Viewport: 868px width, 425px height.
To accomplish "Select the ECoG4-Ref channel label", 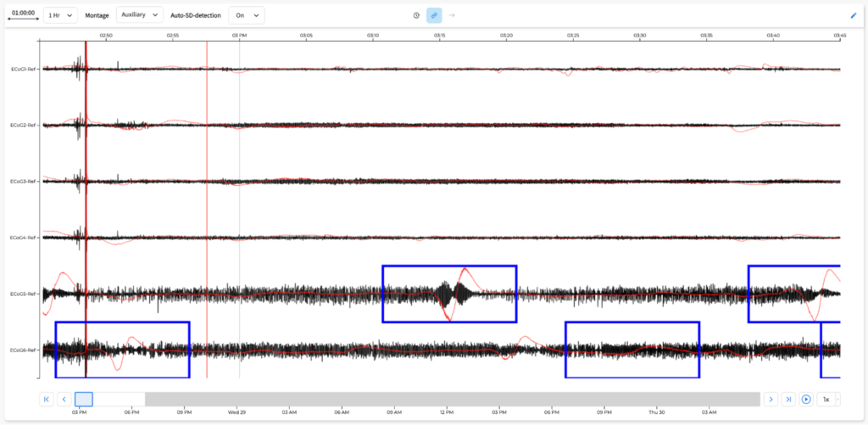I will [x=23, y=238].
